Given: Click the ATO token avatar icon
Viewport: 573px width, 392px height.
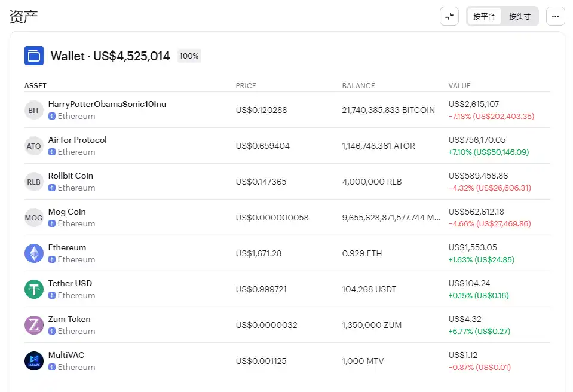Looking at the screenshot, I should tap(34, 146).
